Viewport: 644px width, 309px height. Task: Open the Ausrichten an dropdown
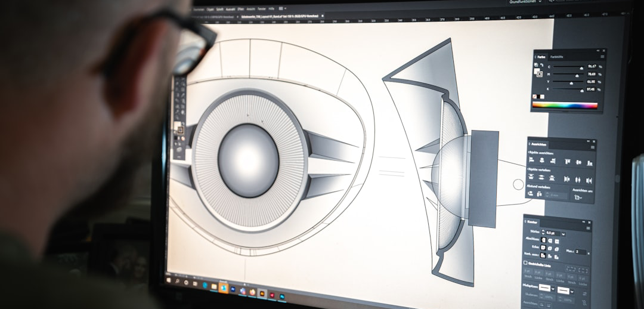pos(578,197)
